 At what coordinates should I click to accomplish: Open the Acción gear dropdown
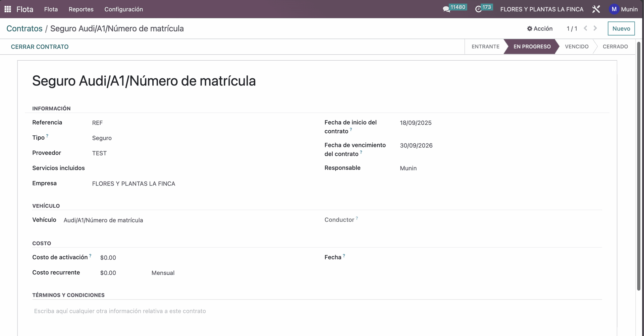540,28
